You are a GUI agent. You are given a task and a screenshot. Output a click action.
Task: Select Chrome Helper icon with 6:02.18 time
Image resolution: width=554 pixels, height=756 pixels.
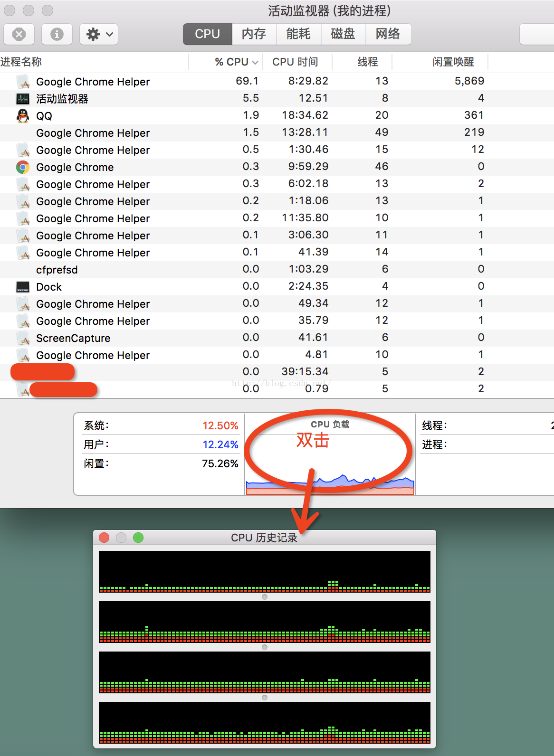click(23, 184)
